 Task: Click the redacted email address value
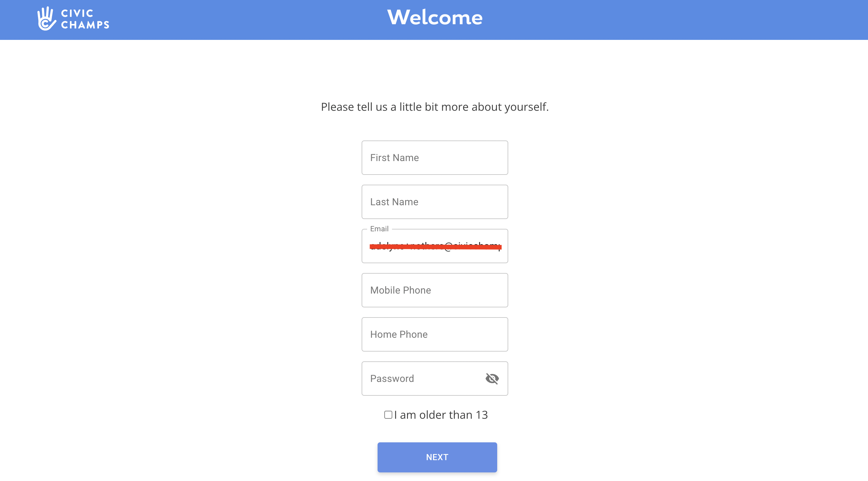(435, 246)
